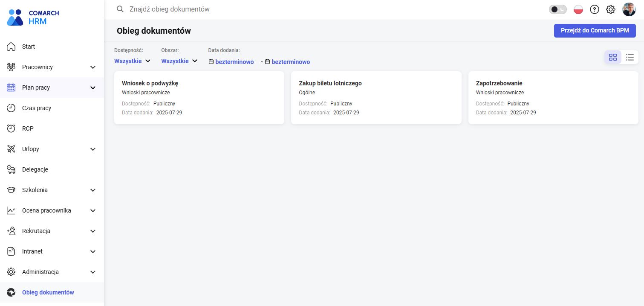Select Obieg dokumentów menu item
Viewport: 644px width, 306px height.
coord(52,292)
